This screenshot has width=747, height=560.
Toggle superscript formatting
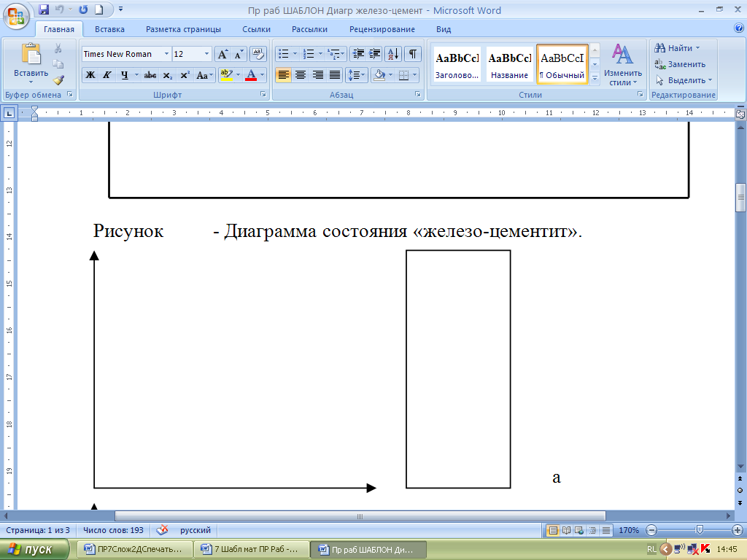pos(185,75)
